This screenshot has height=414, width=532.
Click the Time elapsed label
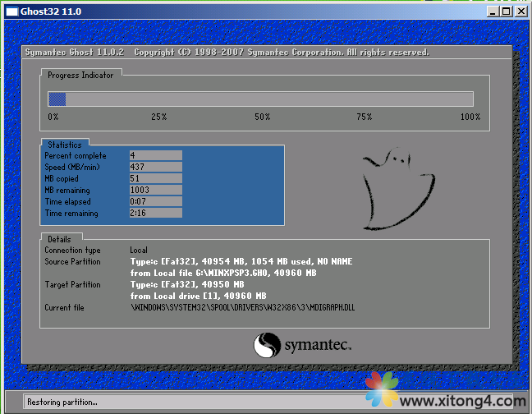(68, 202)
